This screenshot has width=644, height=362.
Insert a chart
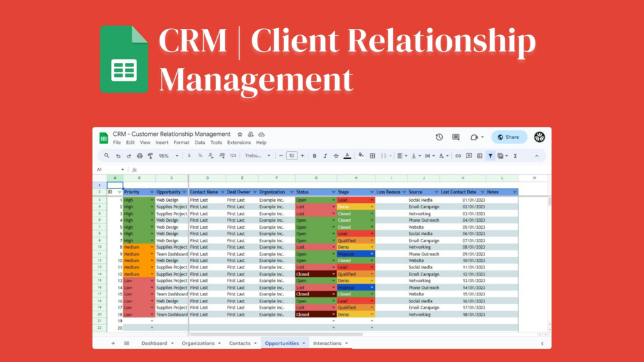pos(479,156)
